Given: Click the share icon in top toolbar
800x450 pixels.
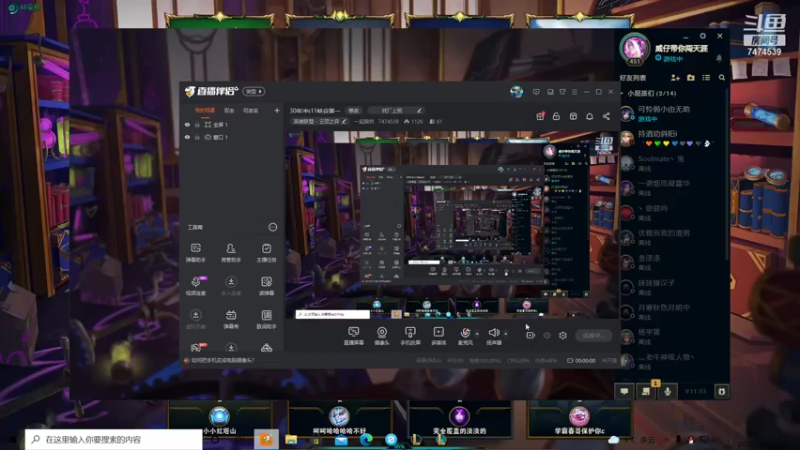Looking at the screenshot, I should point(606,116).
